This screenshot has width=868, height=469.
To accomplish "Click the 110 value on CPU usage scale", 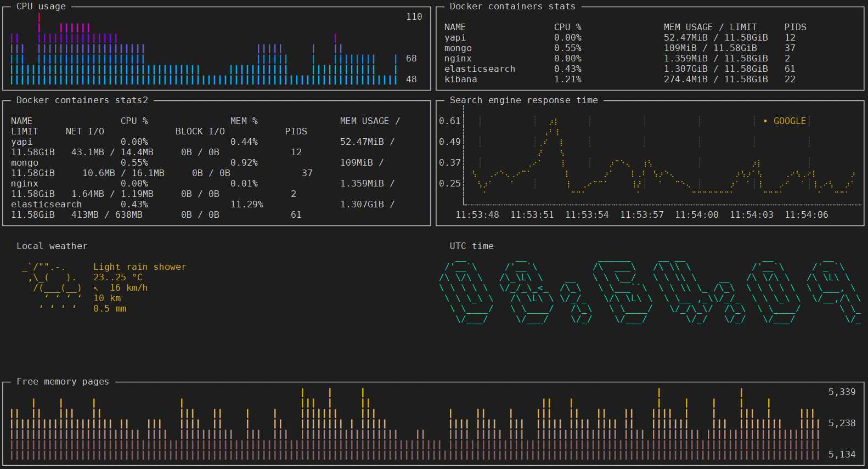I will pyautogui.click(x=414, y=16).
